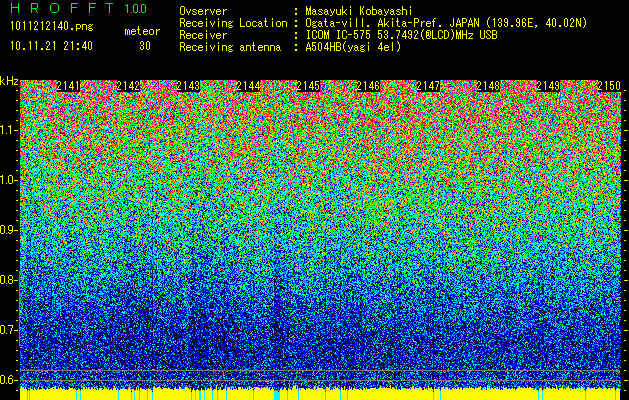Click the 2142 time marker
The width and height of the screenshot is (629, 400).
[128, 86]
